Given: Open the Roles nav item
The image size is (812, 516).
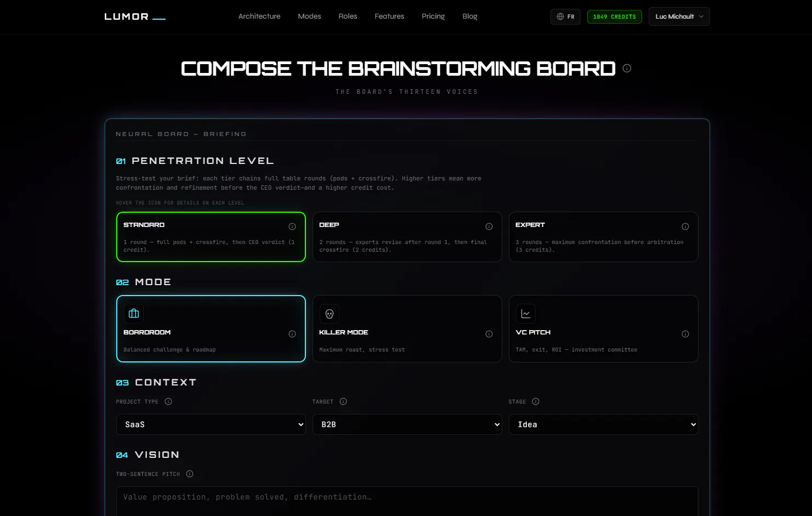Looking at the screenshot, I should point(348,16).
